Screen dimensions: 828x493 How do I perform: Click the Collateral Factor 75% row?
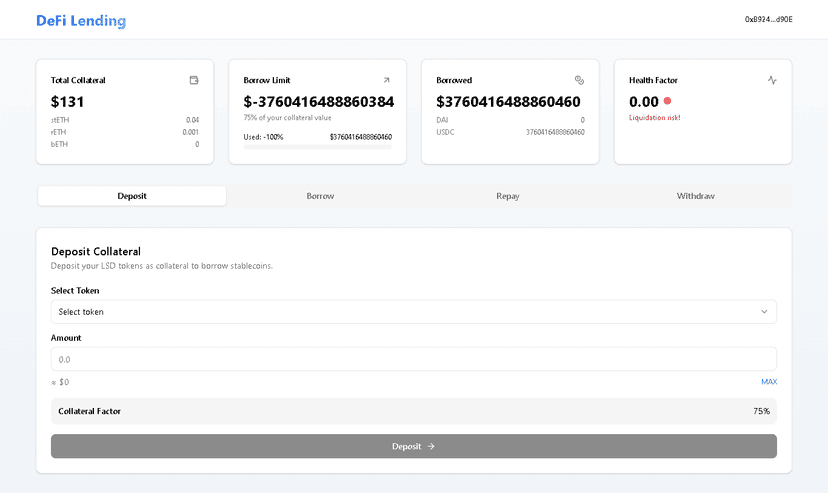(x=413, y=411)
